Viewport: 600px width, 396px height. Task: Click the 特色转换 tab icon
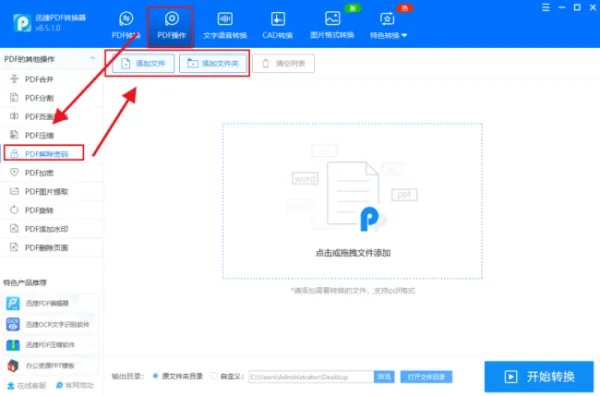tap(387, 19)
